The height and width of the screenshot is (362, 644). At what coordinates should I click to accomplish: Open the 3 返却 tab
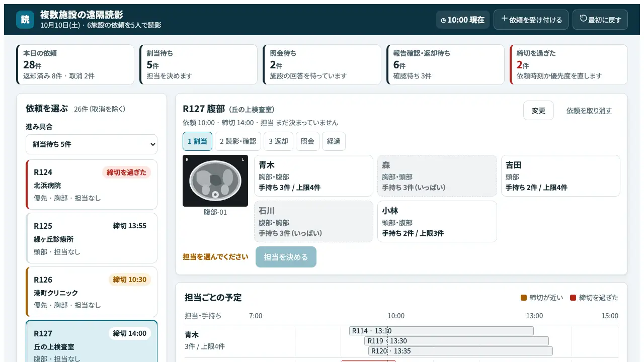278,141
